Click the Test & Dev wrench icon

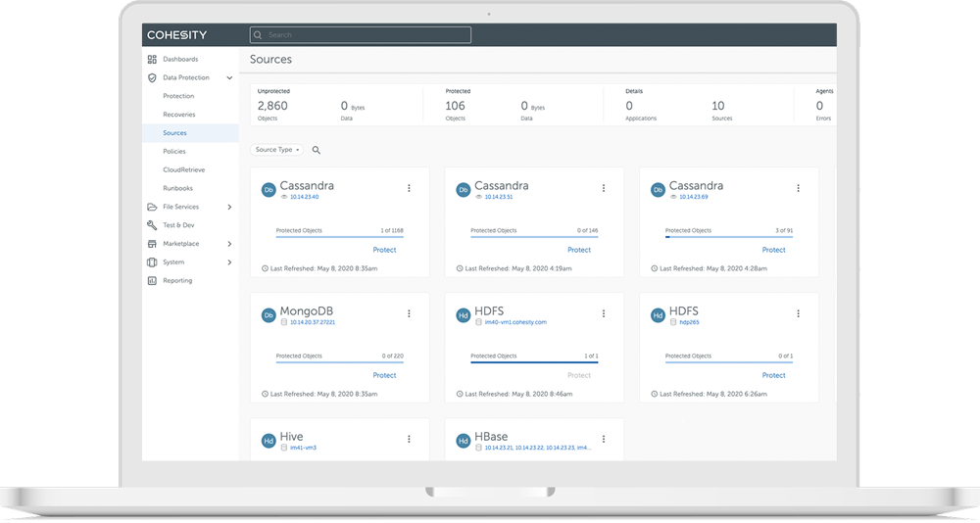tap(152, 225)
